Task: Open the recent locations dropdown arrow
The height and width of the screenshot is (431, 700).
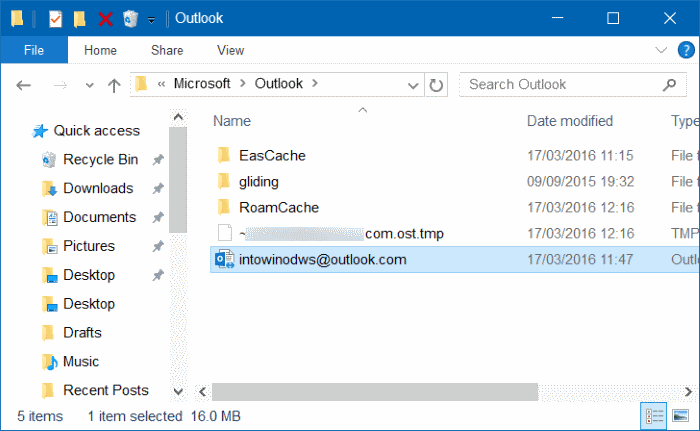Action: (90, 85)
